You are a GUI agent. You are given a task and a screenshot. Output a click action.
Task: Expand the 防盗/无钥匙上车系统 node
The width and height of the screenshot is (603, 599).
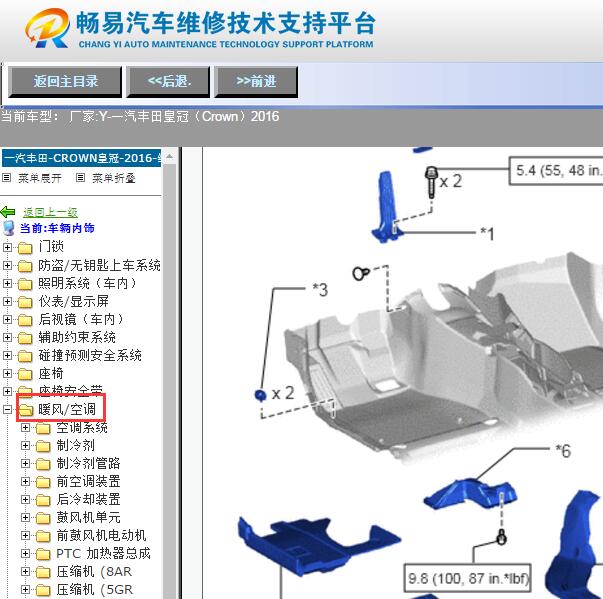point(7,265)
